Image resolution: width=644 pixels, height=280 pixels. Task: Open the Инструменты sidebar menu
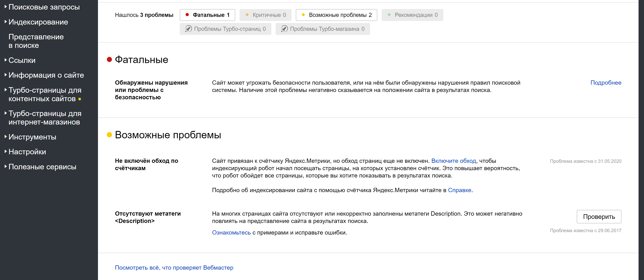coord(32,137)
